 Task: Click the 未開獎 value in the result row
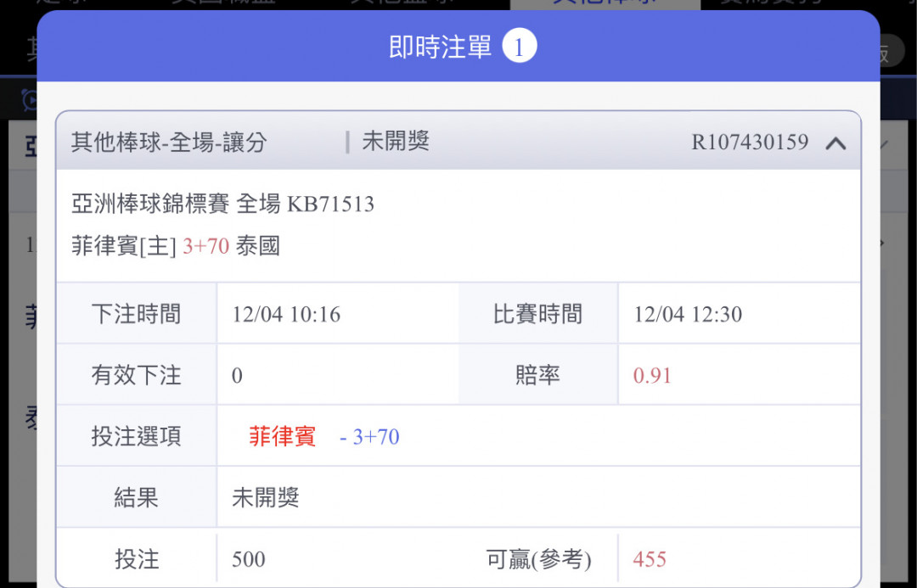tap(266, 498)
